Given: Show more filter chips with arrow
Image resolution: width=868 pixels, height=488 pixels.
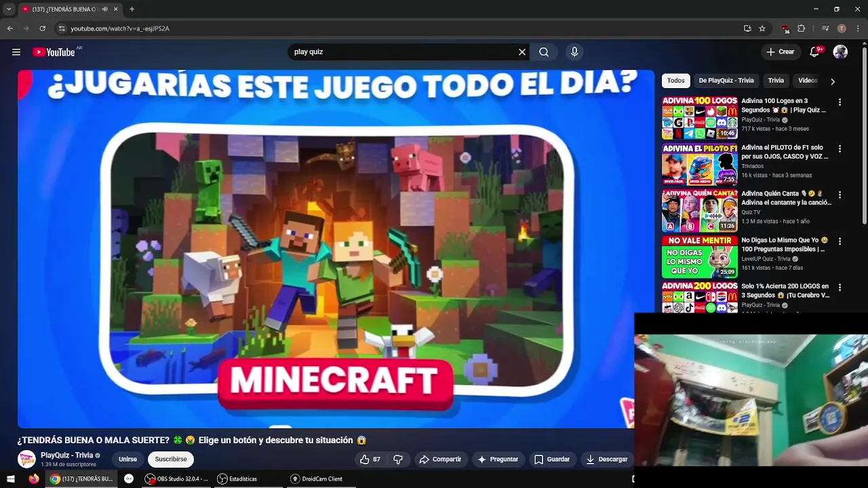Looking at the screenshot, I should [x=833, y=81].
